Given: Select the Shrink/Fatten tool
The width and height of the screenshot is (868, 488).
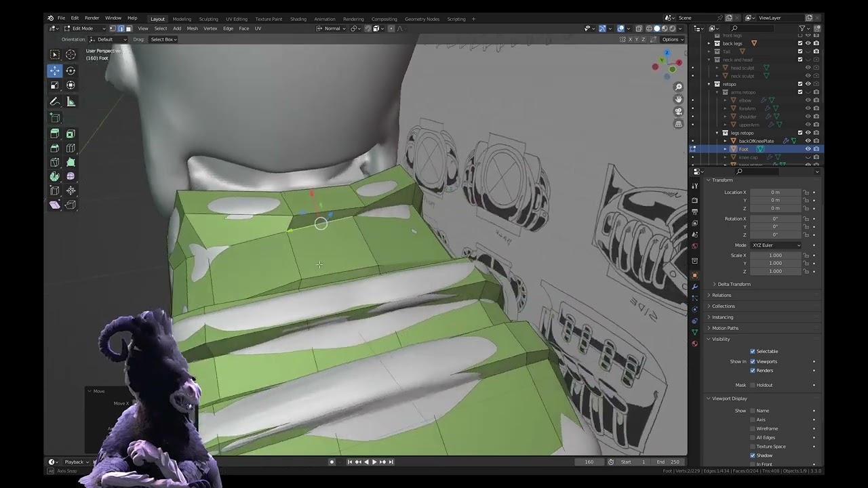Looking at the screenshot, I should [71, 190].
